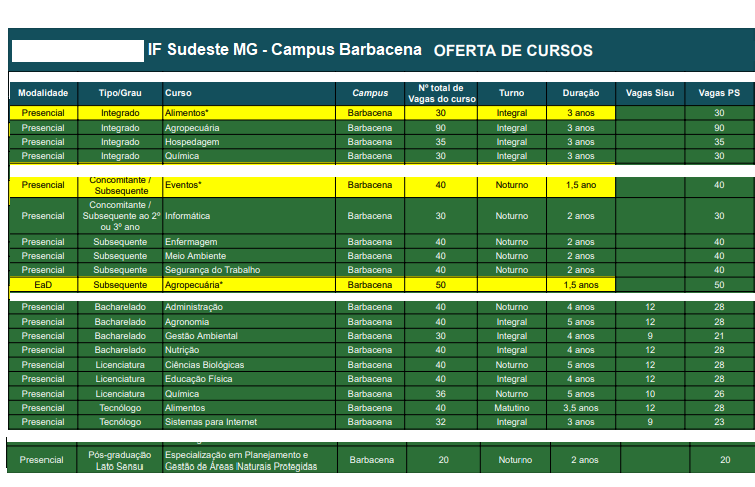Screen dimensions: 755x487
Task: Select the Duração column header
Action: coord(580,93)
